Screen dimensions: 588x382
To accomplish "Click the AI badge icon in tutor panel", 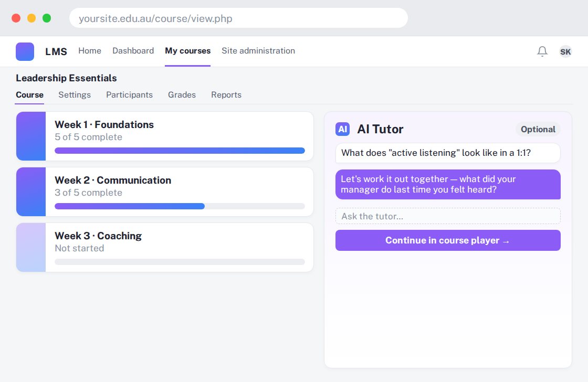I will [342, 129].
